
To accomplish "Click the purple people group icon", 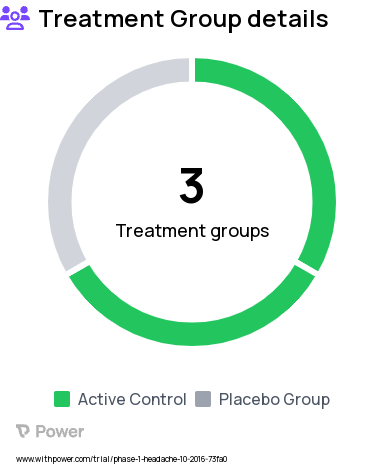I will pyautogui.click(x=15, y=18).
